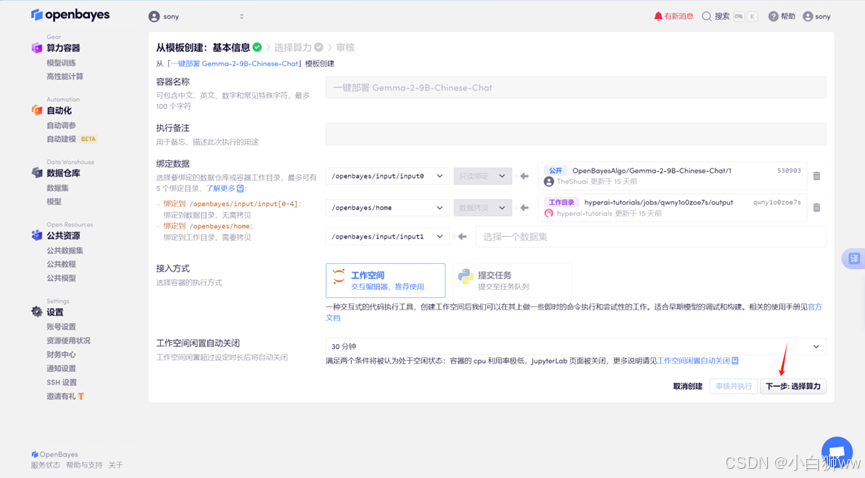Click 下一步: 选择算力 button

(x=793, y=386)
